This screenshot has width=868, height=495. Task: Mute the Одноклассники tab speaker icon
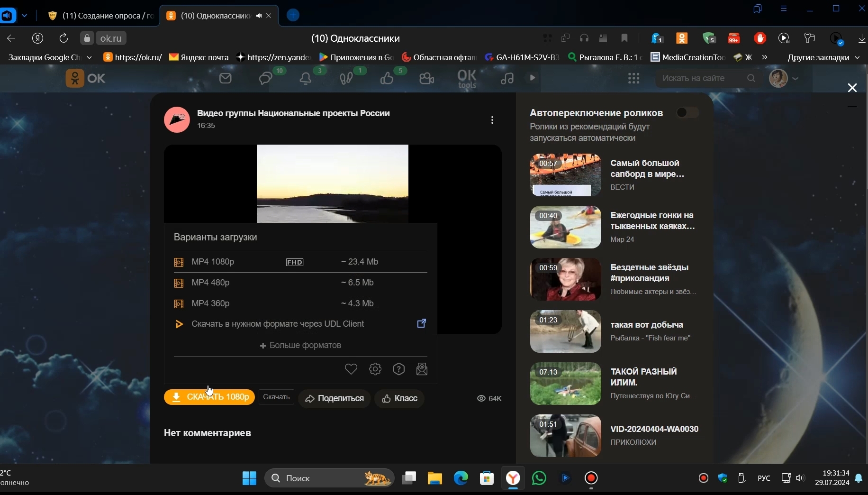point(259,16)
